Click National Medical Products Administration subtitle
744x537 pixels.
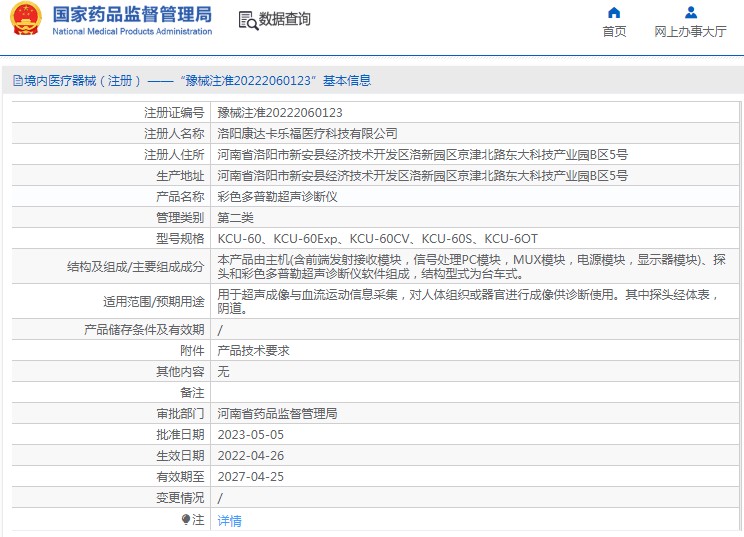[x=132, y=31]
